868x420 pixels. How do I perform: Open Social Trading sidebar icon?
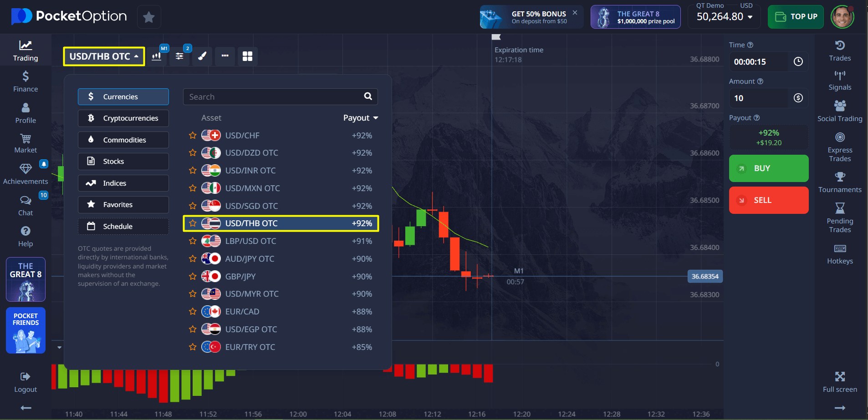click(839, 111)
